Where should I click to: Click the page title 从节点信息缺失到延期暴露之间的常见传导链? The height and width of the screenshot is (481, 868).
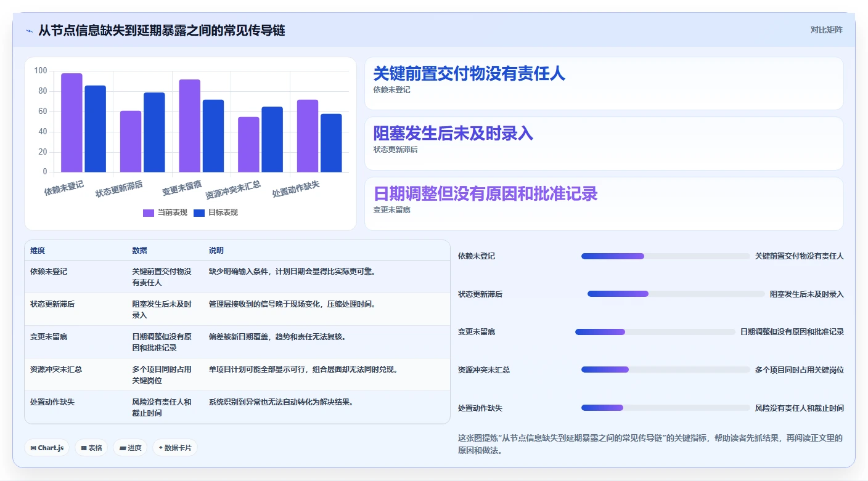[162, 30]
